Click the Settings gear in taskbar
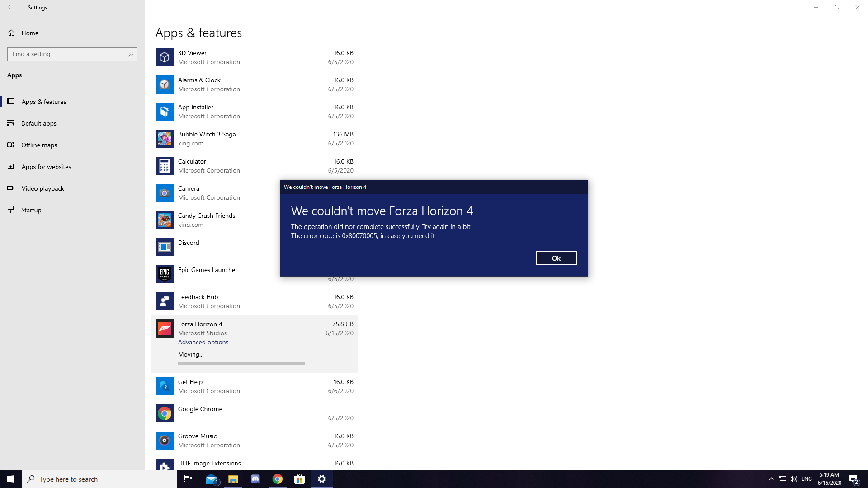 click(x=322, y=479)
